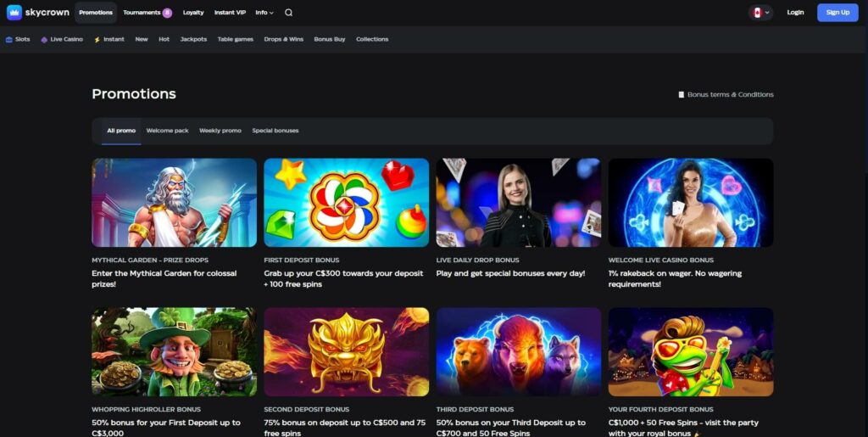
Task: Click the Slots category icon
Action: click(8, 39)
